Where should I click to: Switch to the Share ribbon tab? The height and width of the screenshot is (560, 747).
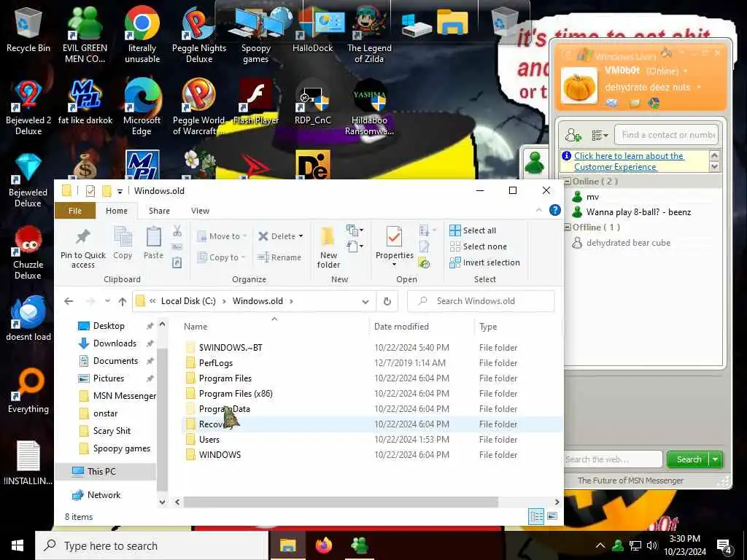click(x=159, y=211)
